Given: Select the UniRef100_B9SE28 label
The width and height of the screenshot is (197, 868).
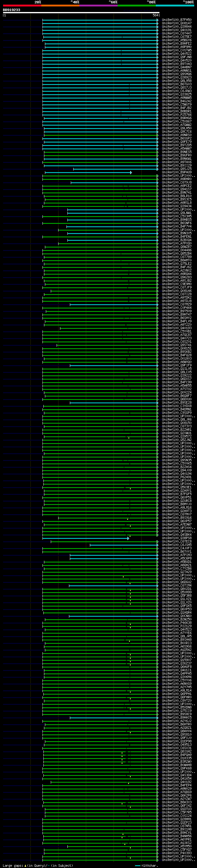Looking at the screenshot, I should (177, 403).
